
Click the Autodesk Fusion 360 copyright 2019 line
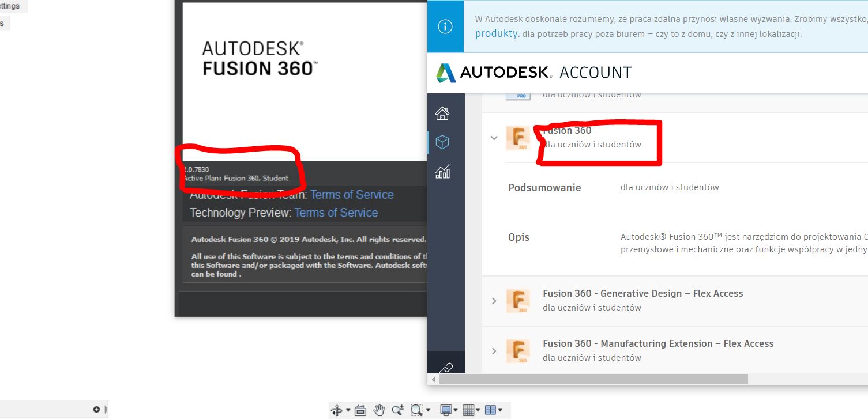pyautogui.click(x=309, y=239)
